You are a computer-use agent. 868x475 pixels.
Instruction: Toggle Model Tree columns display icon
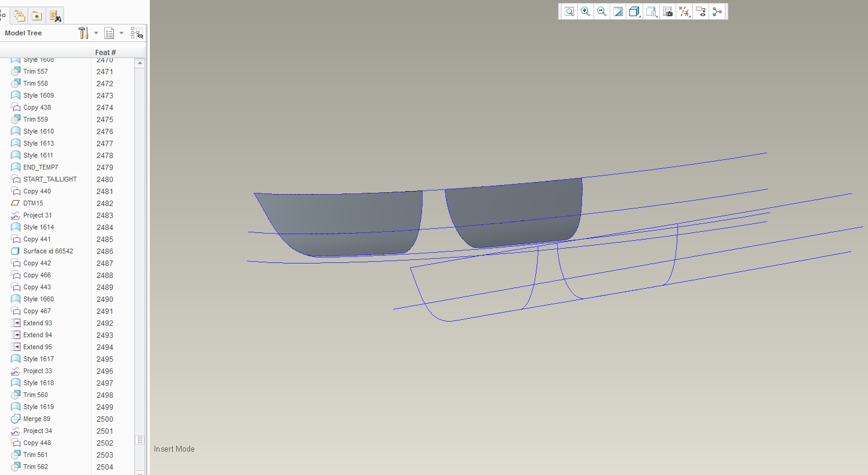tap(137, 33)
